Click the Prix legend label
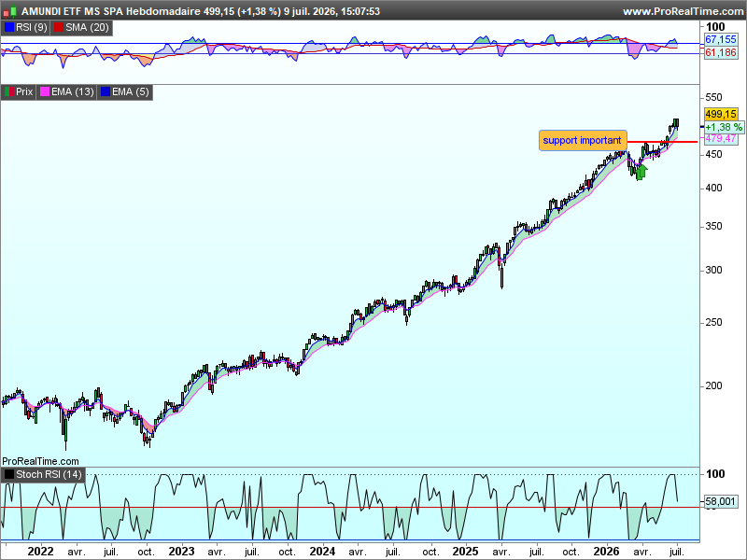 click(x=19, y=91)
